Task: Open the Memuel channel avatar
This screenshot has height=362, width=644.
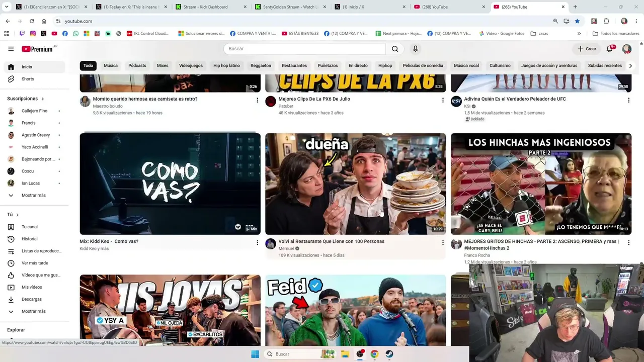Action: tap(271, 244)
